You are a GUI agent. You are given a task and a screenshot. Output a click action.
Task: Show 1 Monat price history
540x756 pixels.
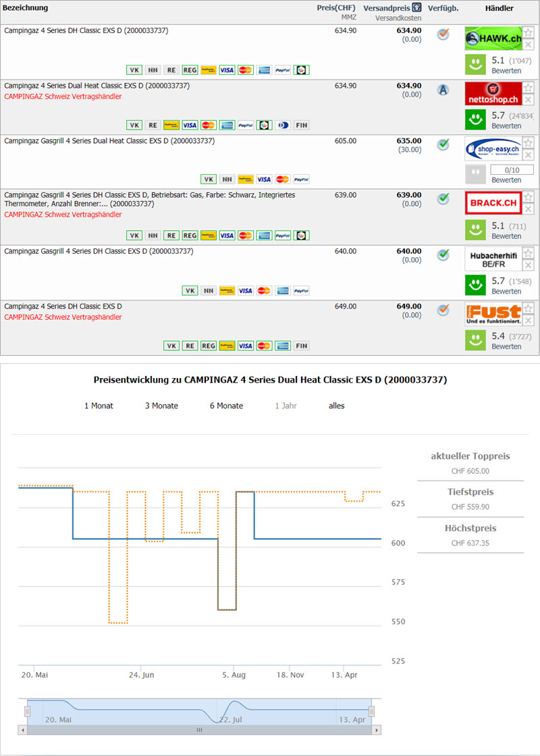click(99, 406)
